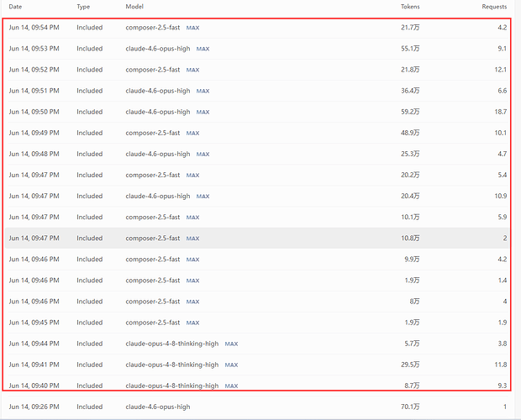This screenshot has width=521, height=420.
Task: Click the MAX badge in the 09:51 PM row
Action: coord(203,91)
